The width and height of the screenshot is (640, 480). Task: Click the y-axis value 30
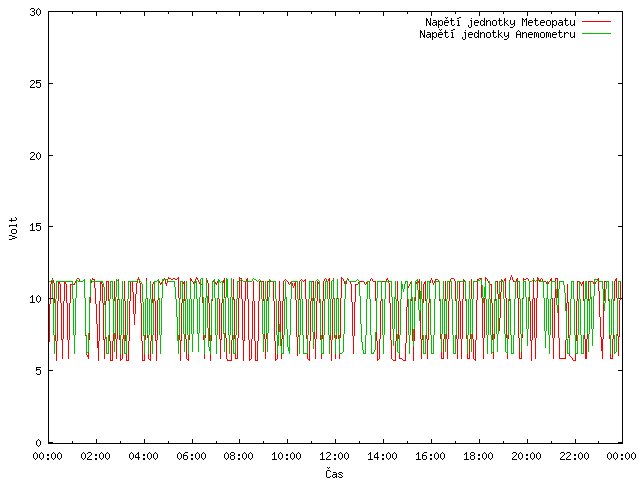pyautogui.click(x=36, y=12)
